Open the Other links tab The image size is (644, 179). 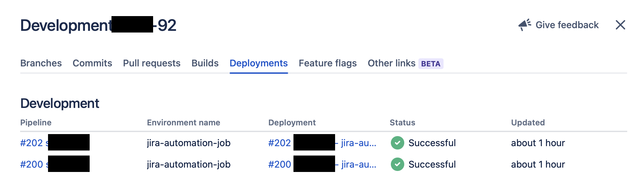click(x=392, y=63)
